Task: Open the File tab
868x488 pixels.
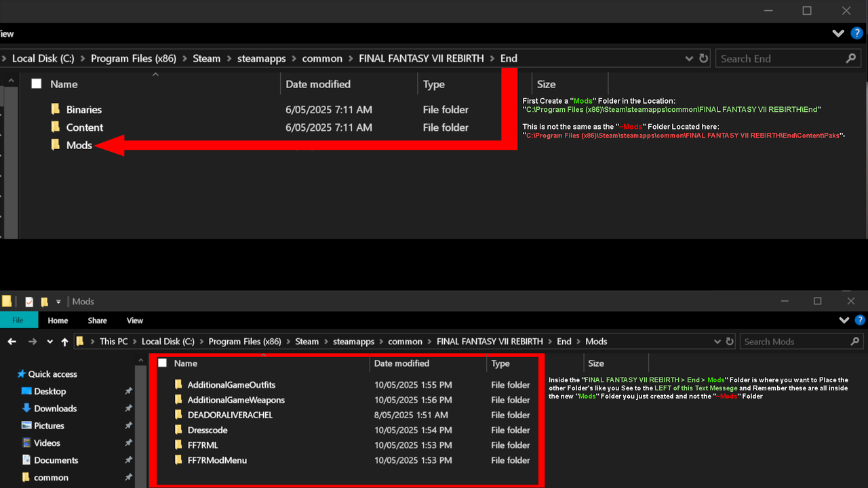Action: [18, 321]
